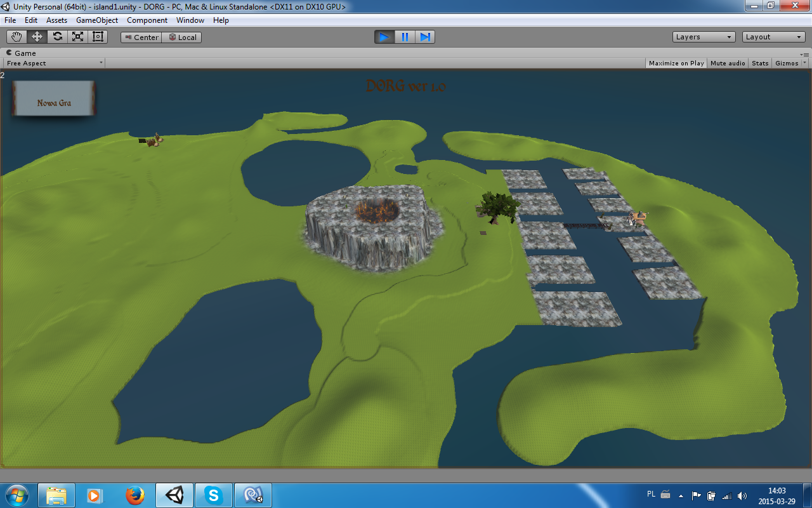Open the Component menu

(x=147, y=20)
